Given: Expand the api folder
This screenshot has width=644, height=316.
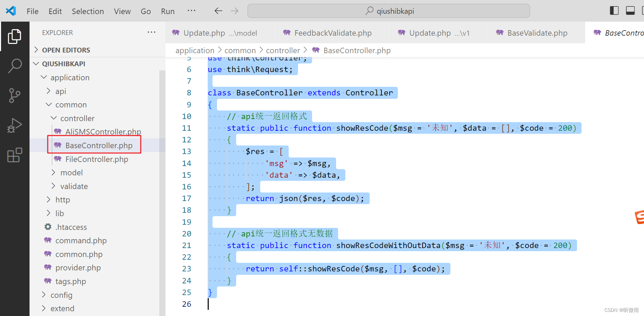Looking at the screenshot, I should coord(94,91).
